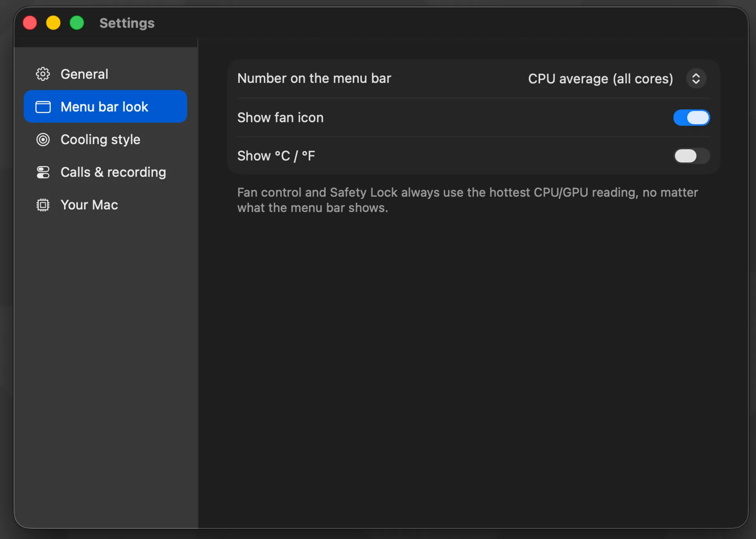Go to the Cooling style section
Viewport: 756px width, 539px height.
pos(106,139)
